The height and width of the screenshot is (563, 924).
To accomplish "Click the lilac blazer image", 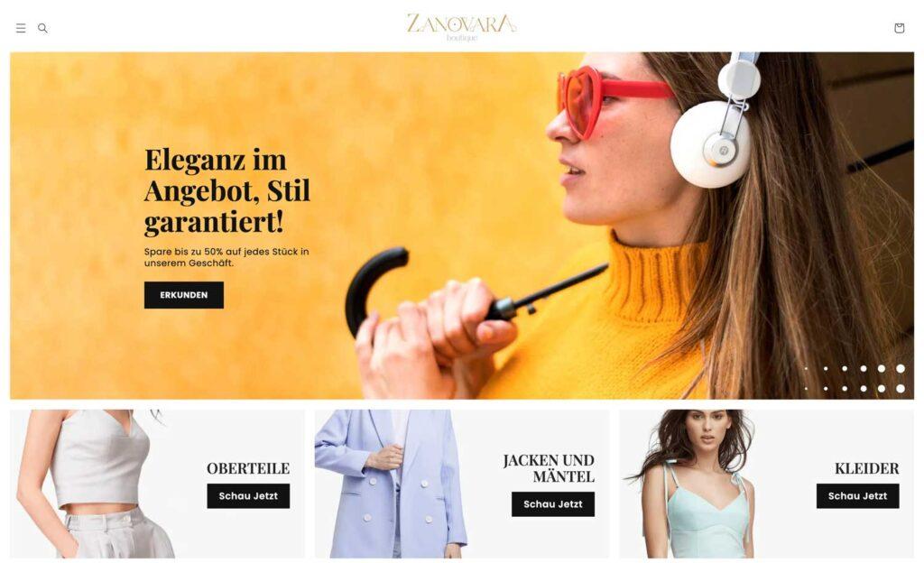I will pyautogui.click(x=390, y=485).
